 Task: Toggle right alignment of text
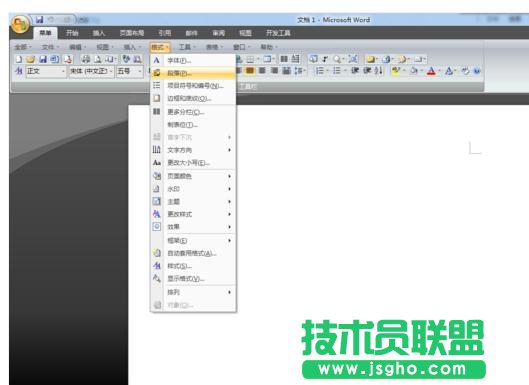tap(262, 71)
